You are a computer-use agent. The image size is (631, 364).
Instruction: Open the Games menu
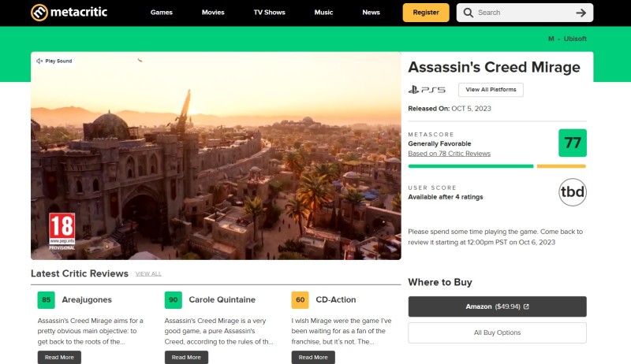click(x=162, y=13)
